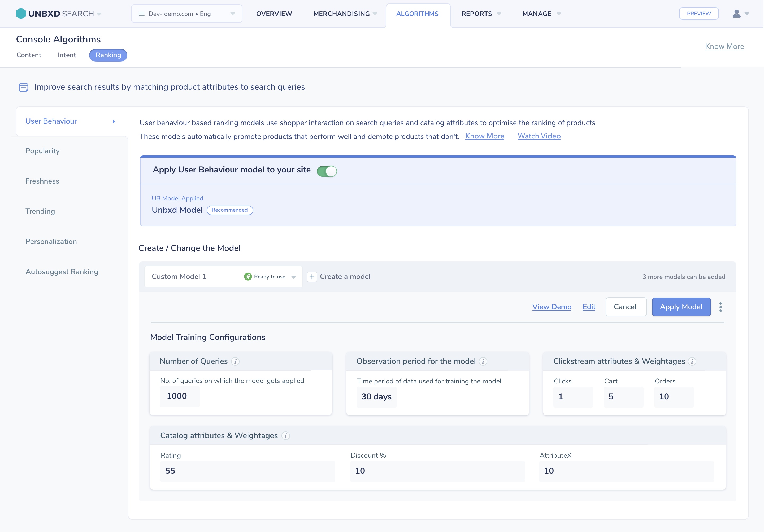Click the '3 more models can be added' text
The image size is (764, 532).
coord(684,277)
